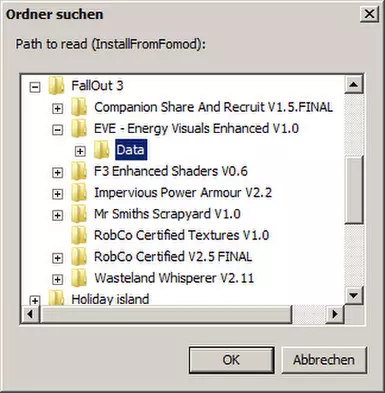385x393 pixels.
Task: Select Wasteland Whisperer V2.11
Action: pyautogui.click(x=174, y=278)
